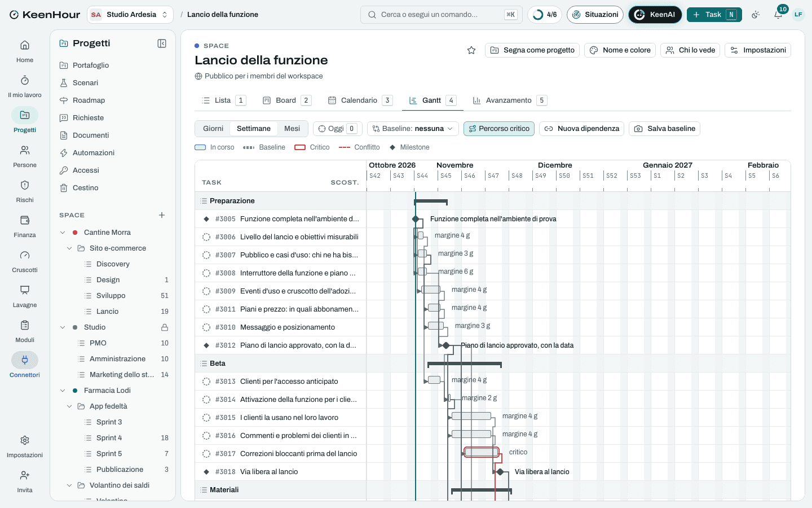Image resolution: width=812 pixels, height=508 pixels.
Task: Switch time scale to Mesi
Action: (x=292, y=129)
